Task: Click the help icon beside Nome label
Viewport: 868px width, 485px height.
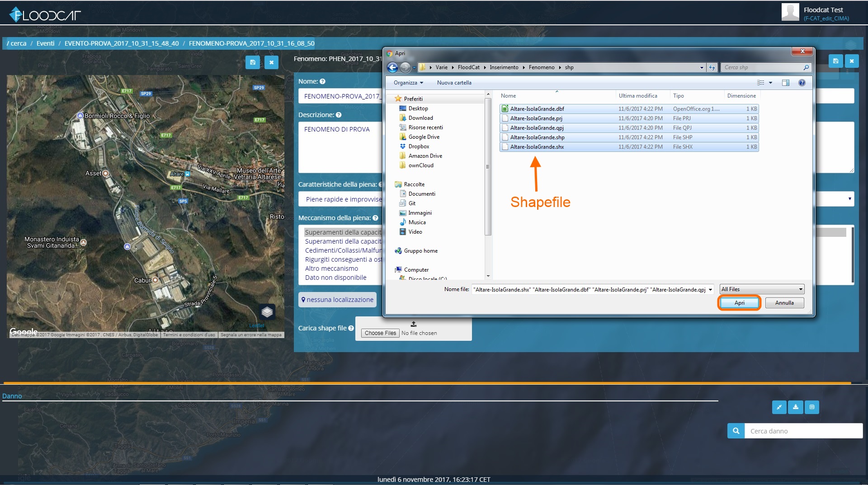Action: tap(323, 81)
